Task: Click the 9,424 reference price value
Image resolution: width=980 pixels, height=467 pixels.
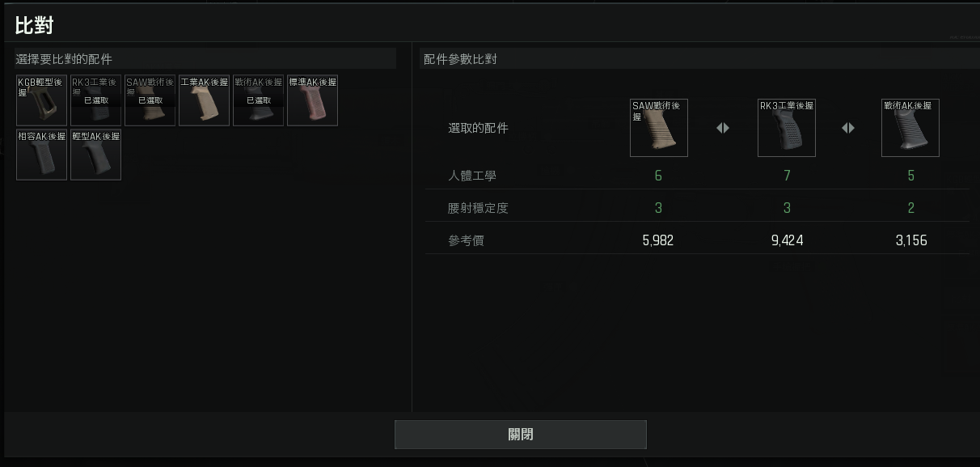Action: pyautogui.click(x=787, y=240)
